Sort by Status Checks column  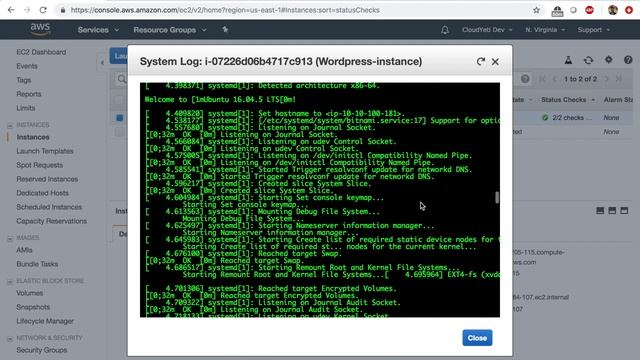(x=568, y=100)
